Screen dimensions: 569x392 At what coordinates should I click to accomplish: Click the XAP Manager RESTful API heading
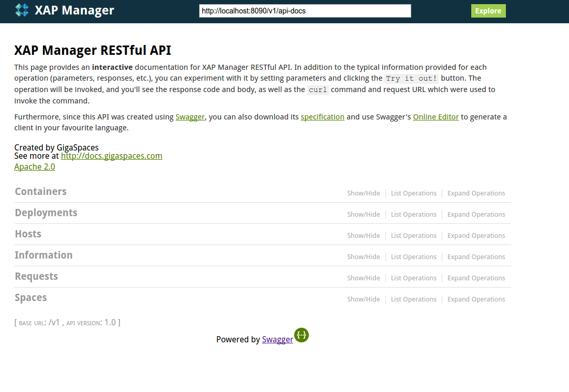coord(93,50)
